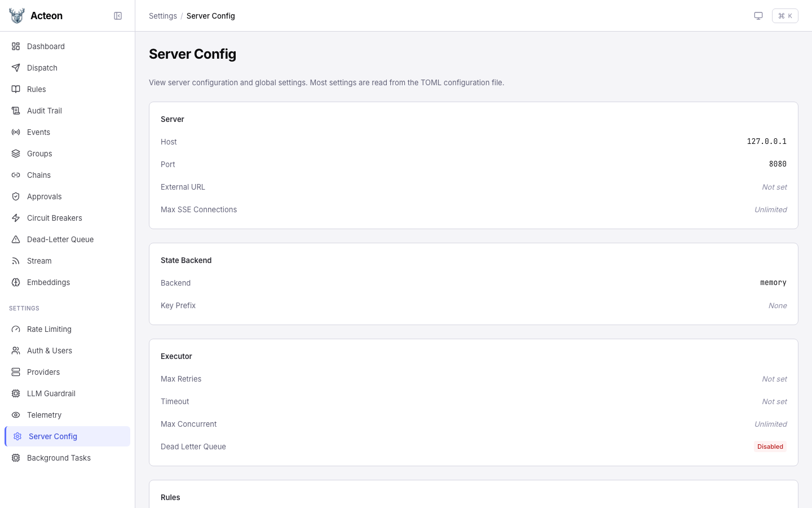Select the Dashboard grid icon
The width and height of the screenshot is (812, 508).
tap(16, 46)
